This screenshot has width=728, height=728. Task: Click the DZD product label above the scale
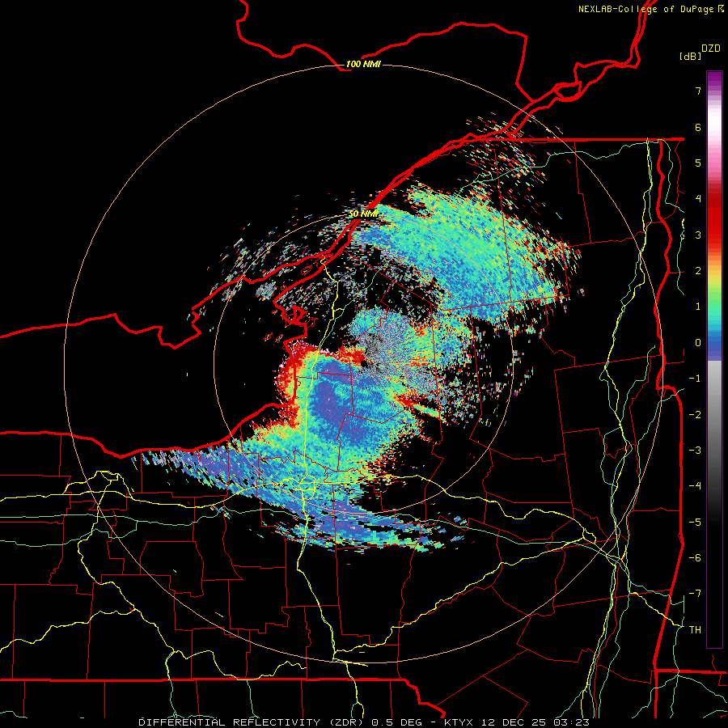click(x=710, y=49)
